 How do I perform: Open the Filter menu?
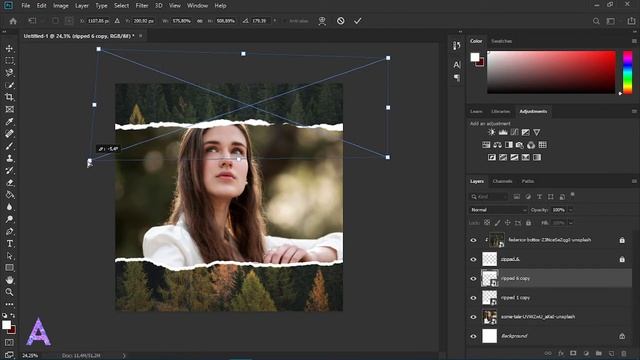142,6
